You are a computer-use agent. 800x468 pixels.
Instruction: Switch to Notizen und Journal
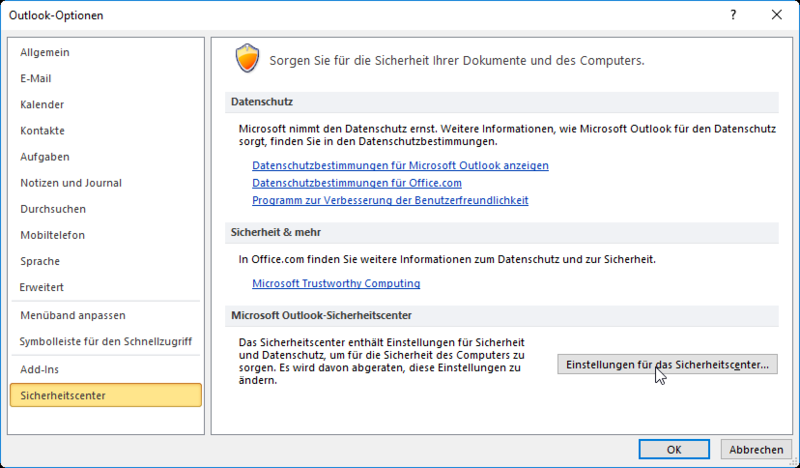(x=71, y=183)
